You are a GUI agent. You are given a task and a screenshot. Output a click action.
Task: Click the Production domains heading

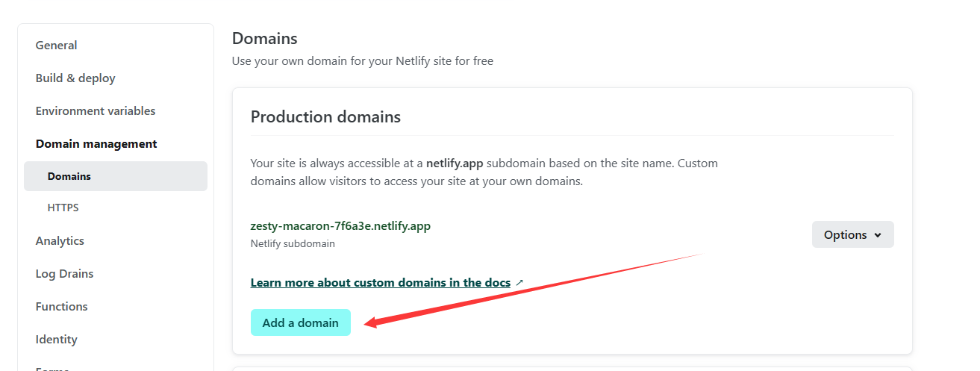(325, 117)
